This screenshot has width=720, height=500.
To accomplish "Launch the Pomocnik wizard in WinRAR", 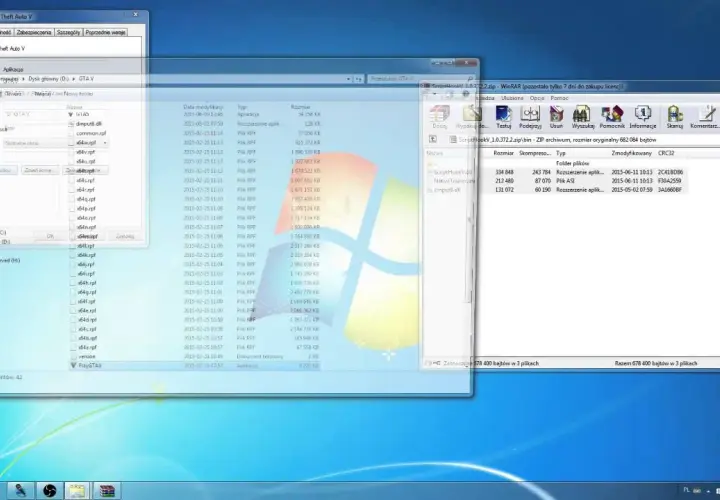I will 612,117.
